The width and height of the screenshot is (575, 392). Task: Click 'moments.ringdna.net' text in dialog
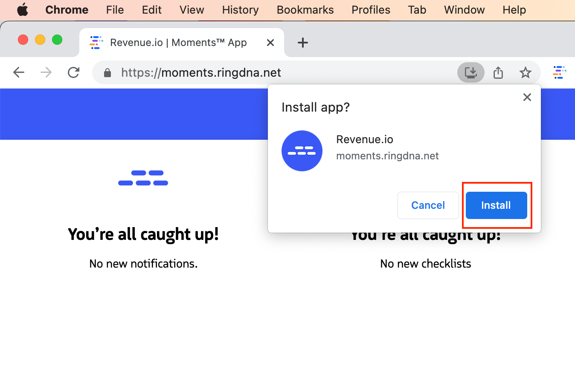click(387, 156)
